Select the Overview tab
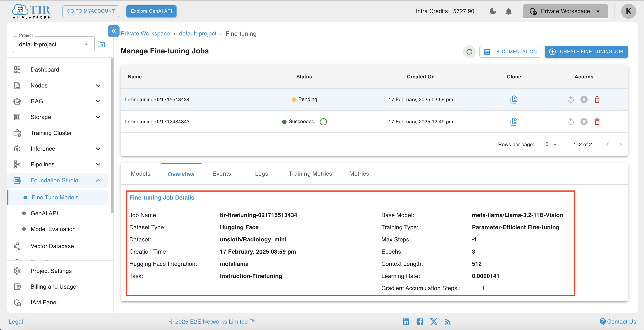 181,174
